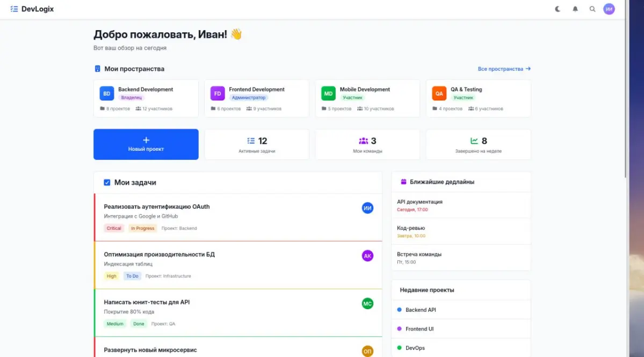
Task: Click the High priority tag
Action: tap(111, 276)
